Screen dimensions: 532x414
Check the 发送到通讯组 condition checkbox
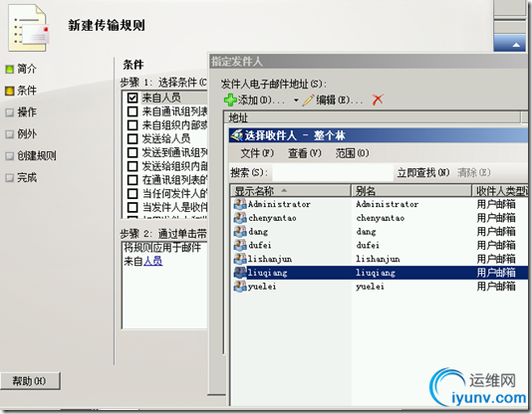pos(133,153)
